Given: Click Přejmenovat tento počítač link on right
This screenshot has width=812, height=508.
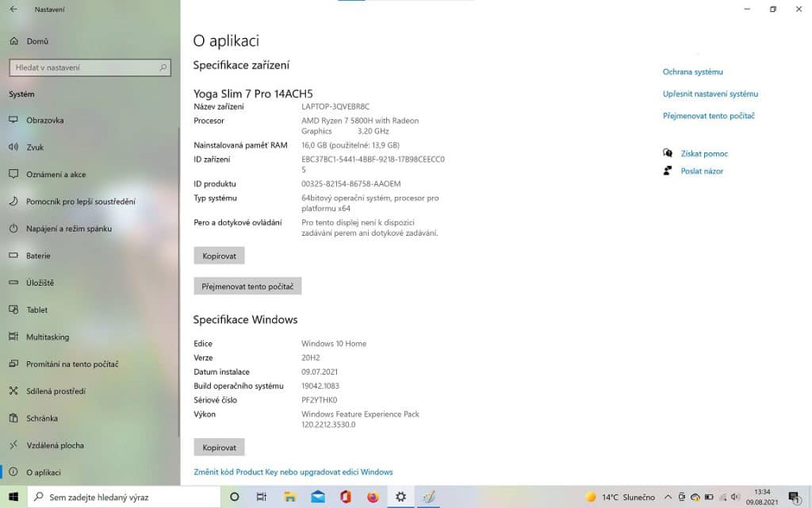Looking at the screenshot, I should point(708,116).
